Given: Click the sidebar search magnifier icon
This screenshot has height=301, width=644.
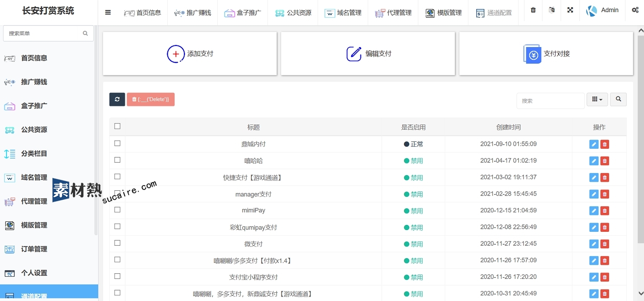Looking at the screenshot, I should [85, 33].
